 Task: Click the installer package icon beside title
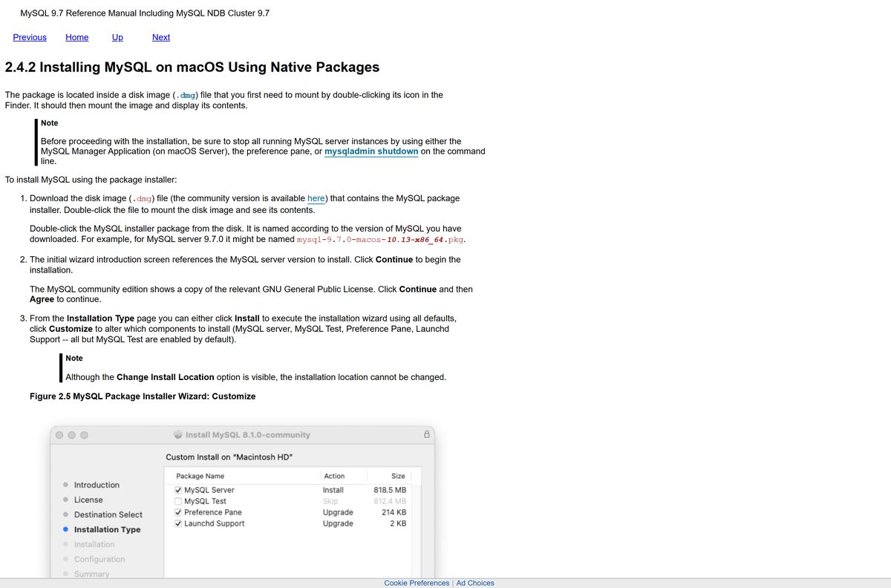point(178,435)
